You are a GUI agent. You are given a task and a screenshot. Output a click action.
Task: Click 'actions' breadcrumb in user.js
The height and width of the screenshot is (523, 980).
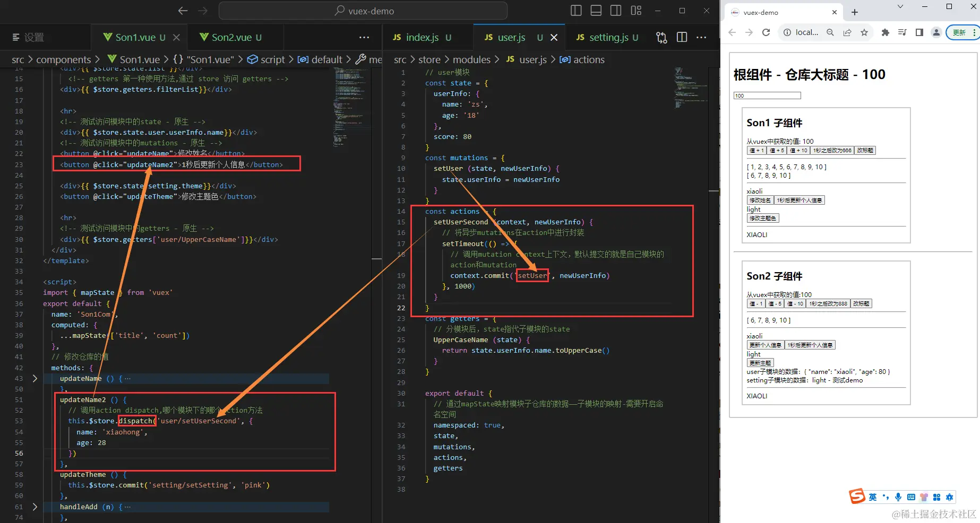589,59
